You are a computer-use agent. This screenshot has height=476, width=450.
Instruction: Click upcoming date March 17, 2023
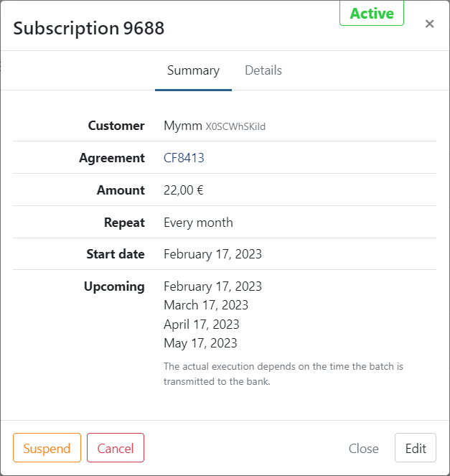[x=206, y=305]
